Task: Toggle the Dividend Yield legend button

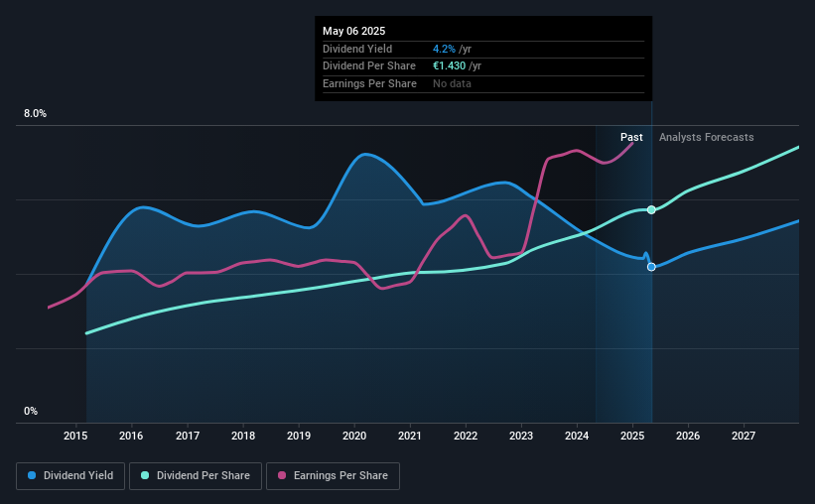Action: (x=70, y=476)
